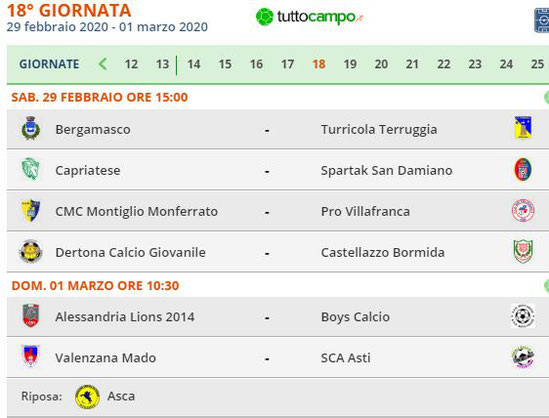Open the Asca yellow round logo
This screenshot has width=549, height=418.
pyautogui.click(x=87, y=397)
